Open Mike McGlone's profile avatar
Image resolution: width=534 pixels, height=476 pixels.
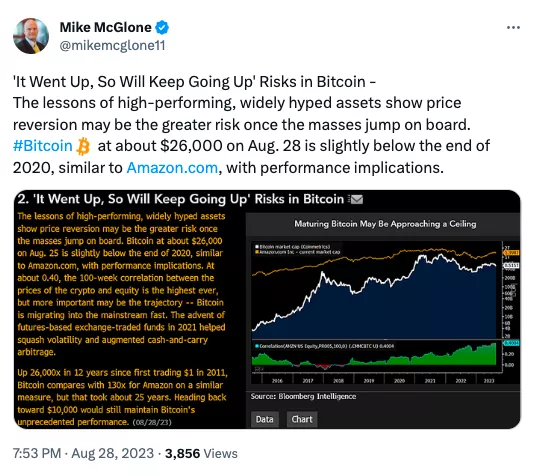(31, 36)
